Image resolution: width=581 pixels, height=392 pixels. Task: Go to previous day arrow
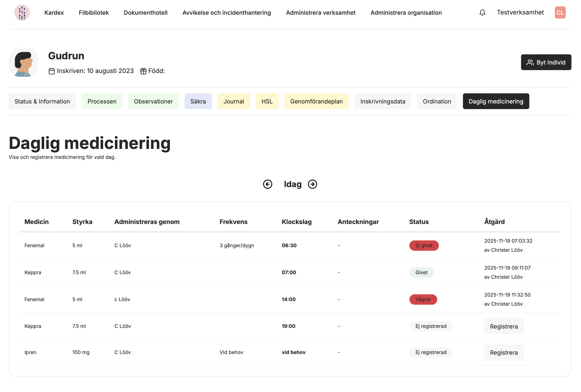267,184
